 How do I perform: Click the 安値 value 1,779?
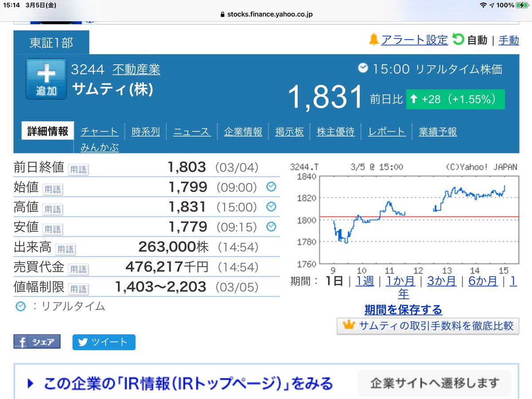coord(188,227)
